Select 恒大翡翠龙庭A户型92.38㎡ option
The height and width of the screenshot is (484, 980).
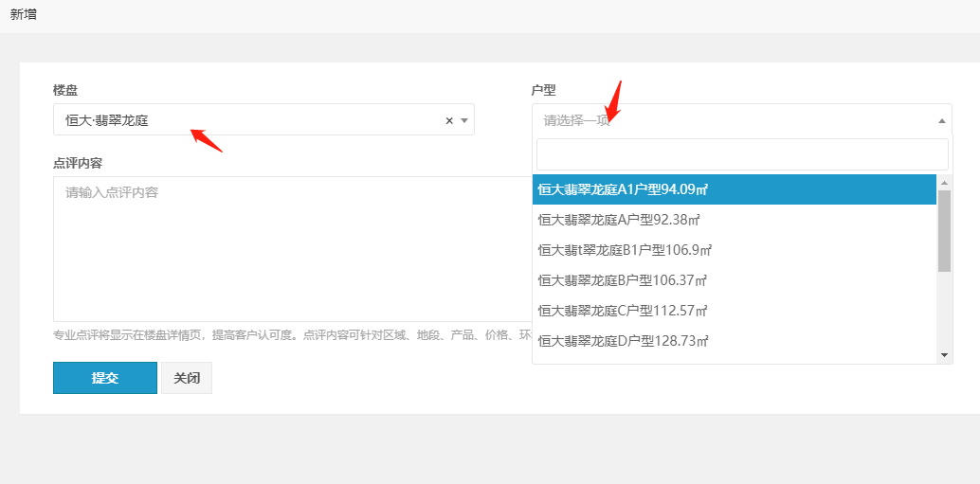tap(734, 220)
